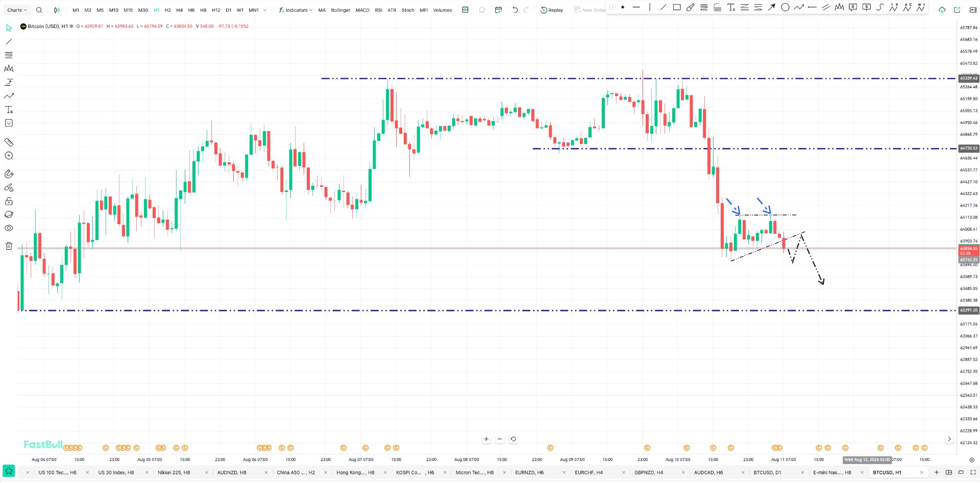Toggle drawings visibility eye icon

[9, 228]
